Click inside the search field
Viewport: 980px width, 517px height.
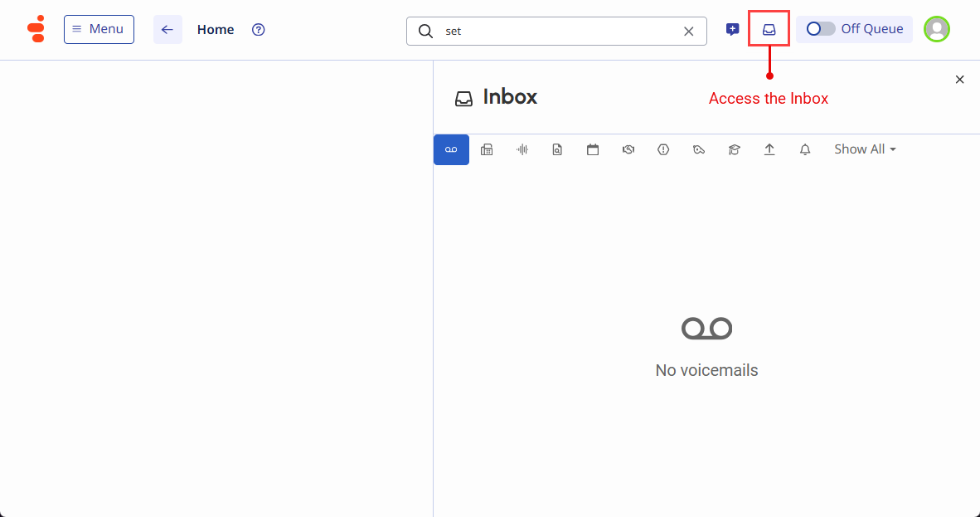click(555, 31)
